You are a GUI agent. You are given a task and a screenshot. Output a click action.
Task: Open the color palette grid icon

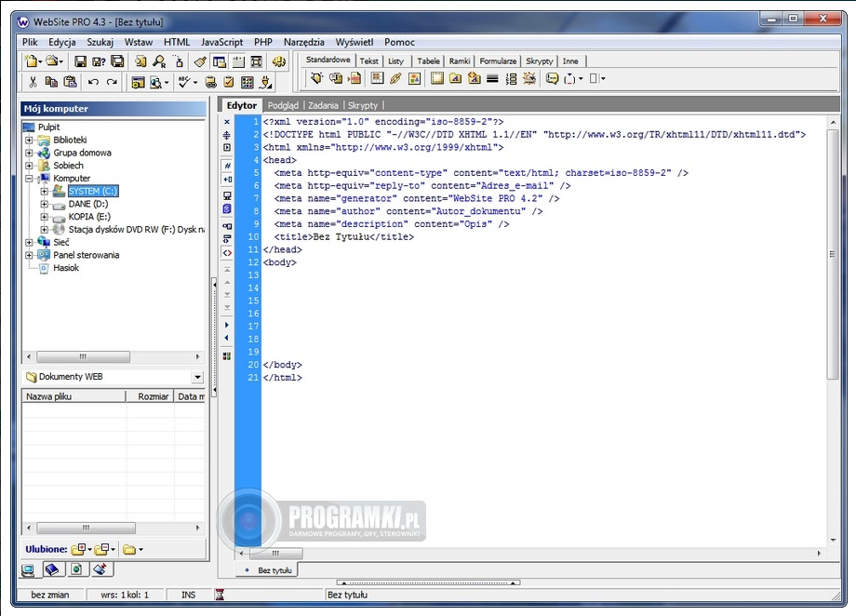(247, 82)
